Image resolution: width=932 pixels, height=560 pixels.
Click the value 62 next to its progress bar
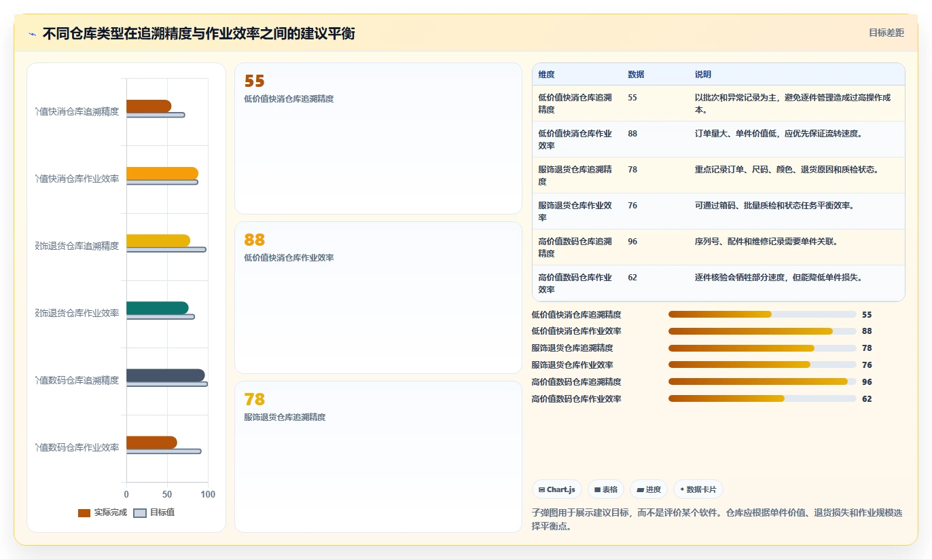(x=867, y=399)
